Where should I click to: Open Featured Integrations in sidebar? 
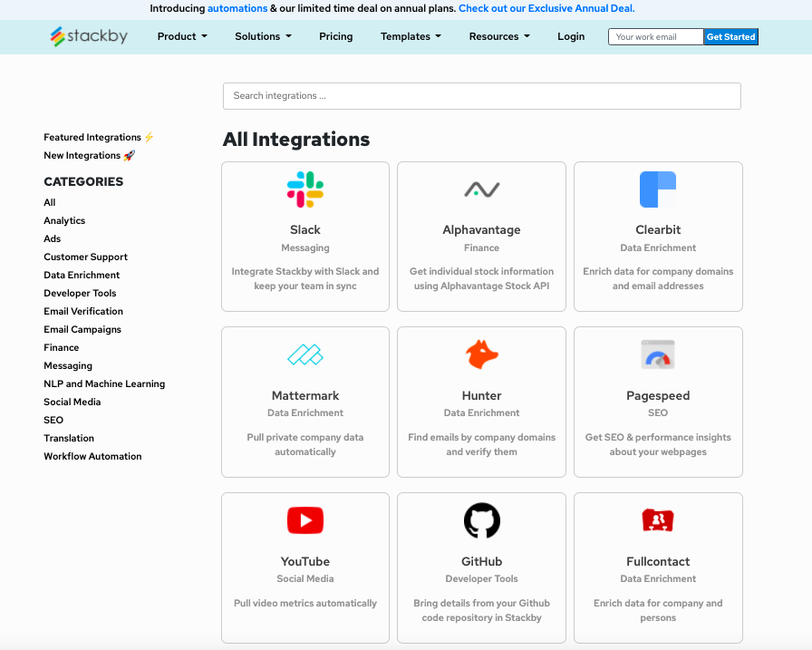[x=92, y=137]
